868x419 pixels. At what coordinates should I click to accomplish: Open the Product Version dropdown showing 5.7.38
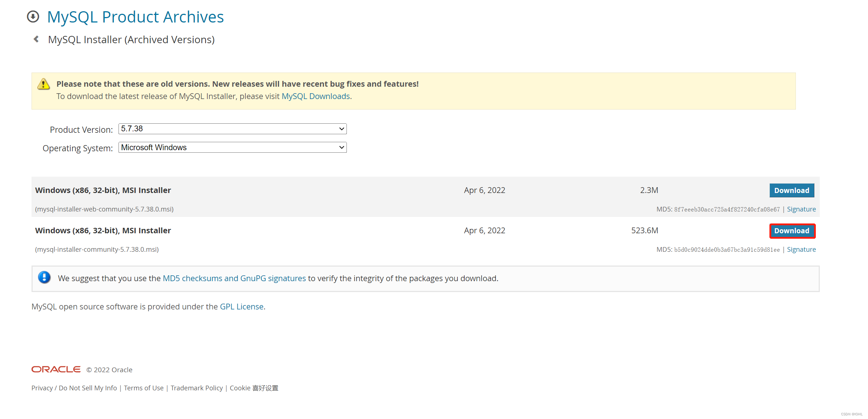click(232, 129)
